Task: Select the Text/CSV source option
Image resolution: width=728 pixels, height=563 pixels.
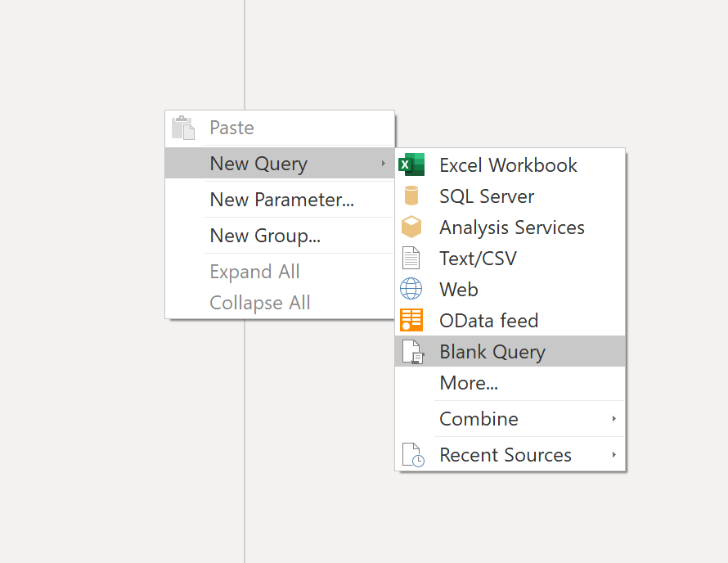Action: coord(510,259)
